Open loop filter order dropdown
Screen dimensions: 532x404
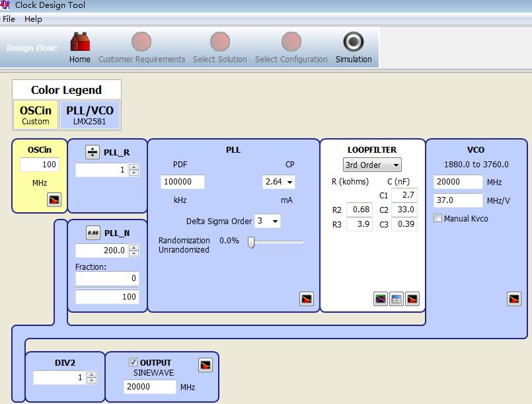click(372, 165)
